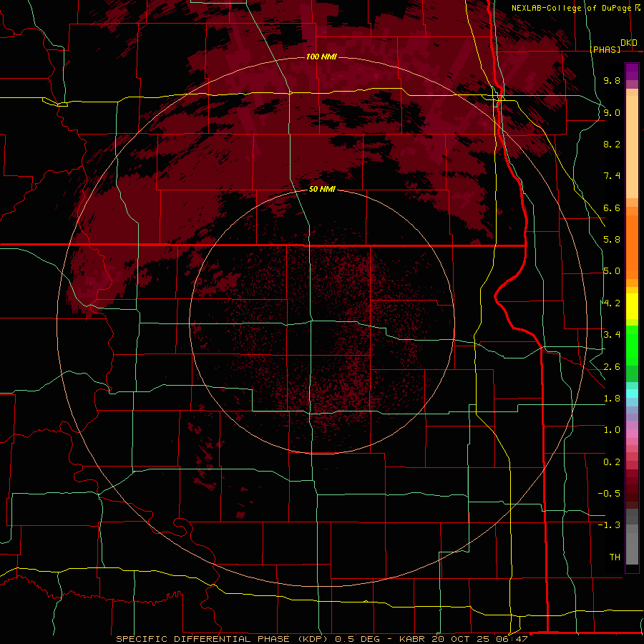Click the [PHAS] units label
Image resolution: width=644 pixels, height=644 pixels.
pos(605,50)
